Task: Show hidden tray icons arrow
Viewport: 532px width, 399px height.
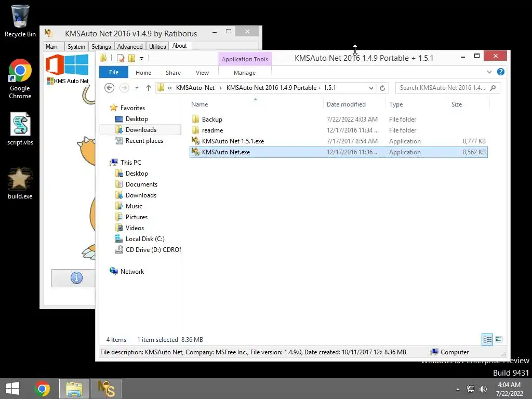Action: [458, 389]
